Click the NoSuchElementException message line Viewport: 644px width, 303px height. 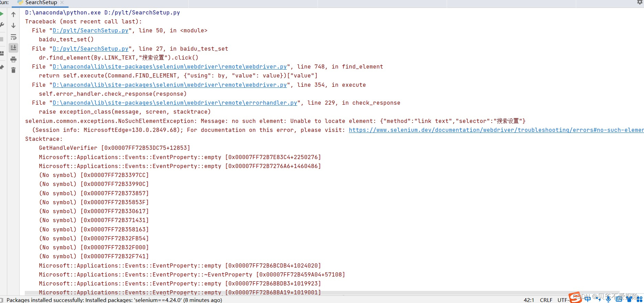click(276, 121)
